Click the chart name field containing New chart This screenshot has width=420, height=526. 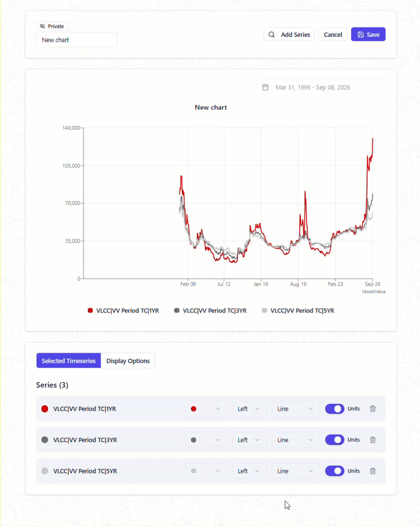77,40
